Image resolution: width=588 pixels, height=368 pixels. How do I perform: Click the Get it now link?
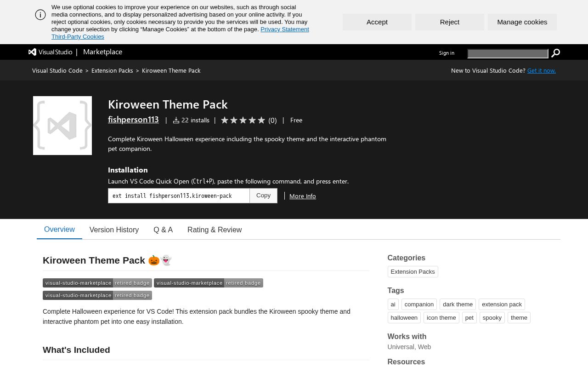(x=542, y=70)
